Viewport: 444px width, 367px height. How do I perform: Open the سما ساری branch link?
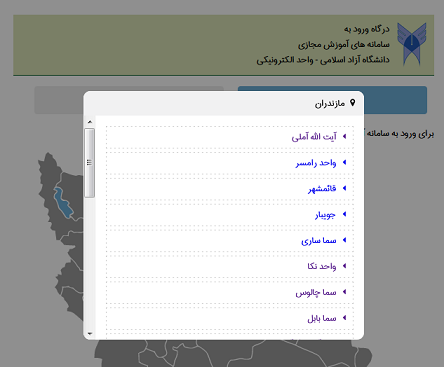319,240
